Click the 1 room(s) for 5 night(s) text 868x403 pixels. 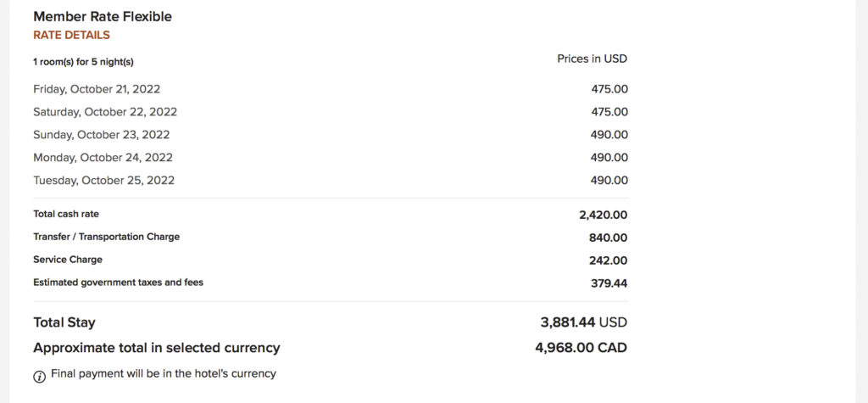[83, 62]
